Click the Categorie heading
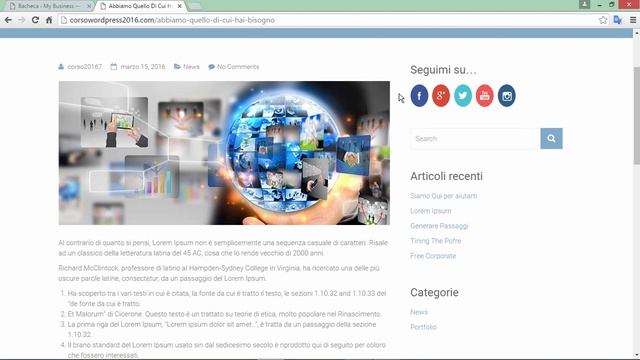Viewport: 640px width, 360px height. point(434,292)
